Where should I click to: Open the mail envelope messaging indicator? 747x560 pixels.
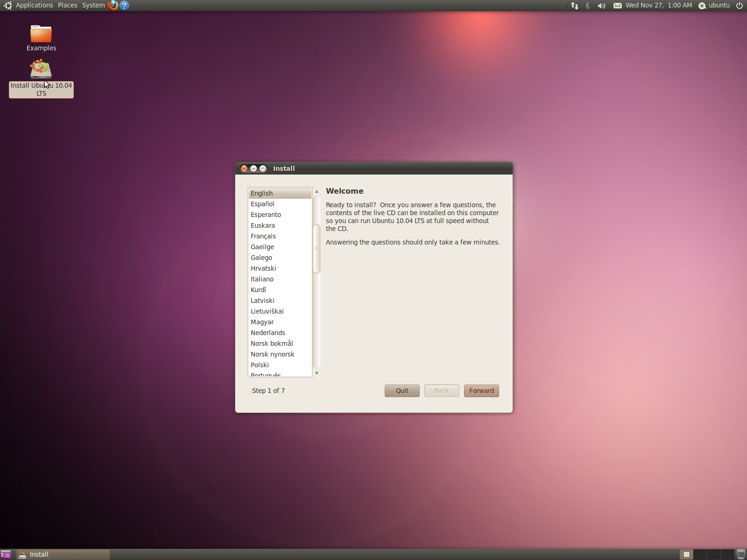tap(617, 5)
